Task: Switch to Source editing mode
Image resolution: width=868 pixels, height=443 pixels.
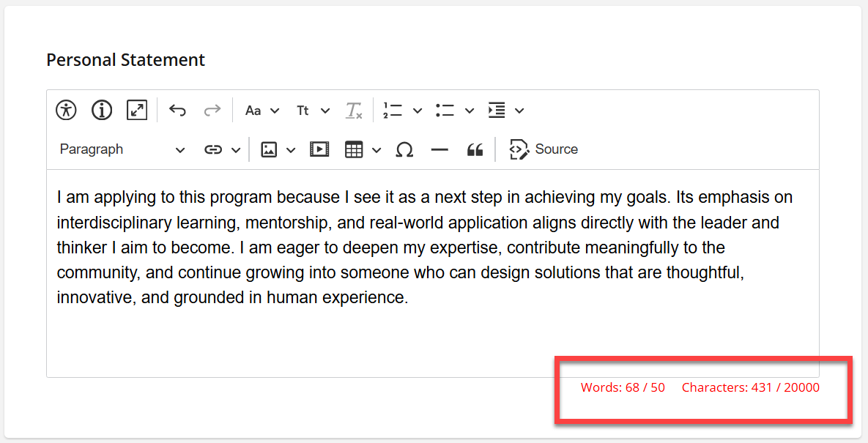Action: (544, 149)
